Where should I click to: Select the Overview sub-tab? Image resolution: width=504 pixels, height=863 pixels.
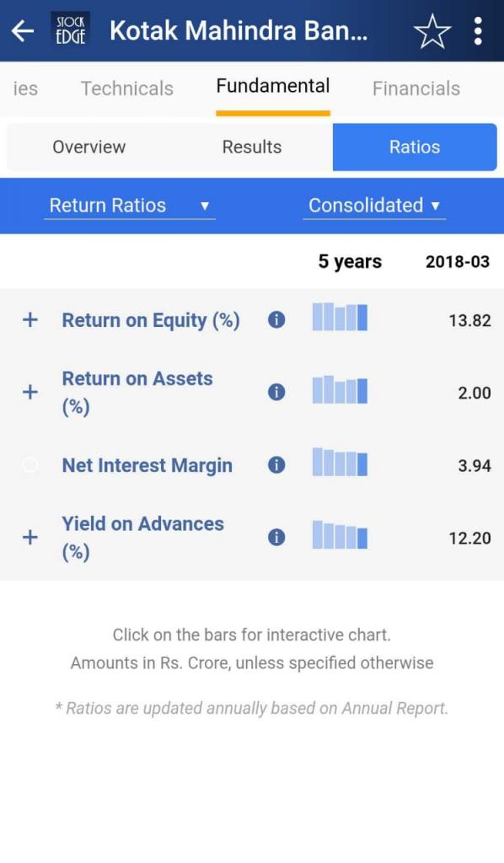click(89, 147)
